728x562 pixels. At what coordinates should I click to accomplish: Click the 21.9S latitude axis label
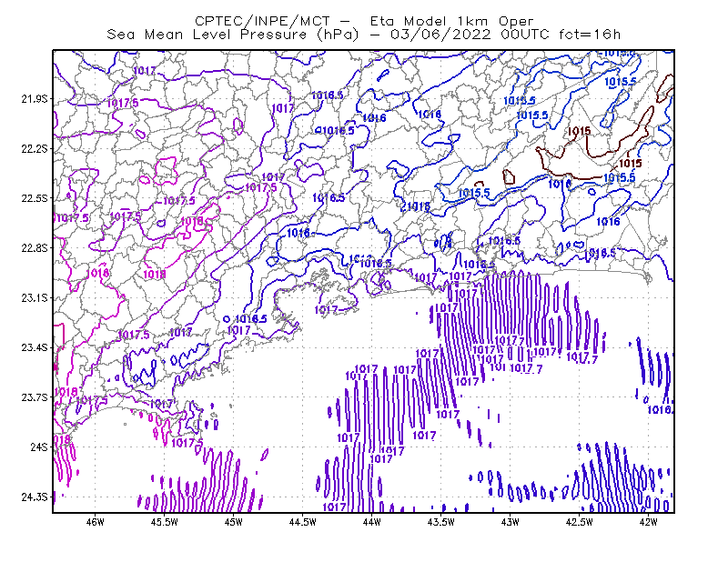pyautogui.click(x=35, y=99)
